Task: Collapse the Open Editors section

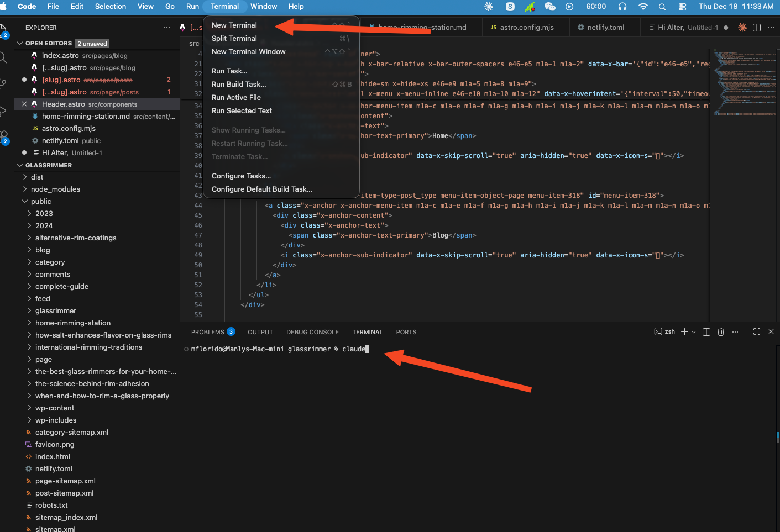Action: 20,43
